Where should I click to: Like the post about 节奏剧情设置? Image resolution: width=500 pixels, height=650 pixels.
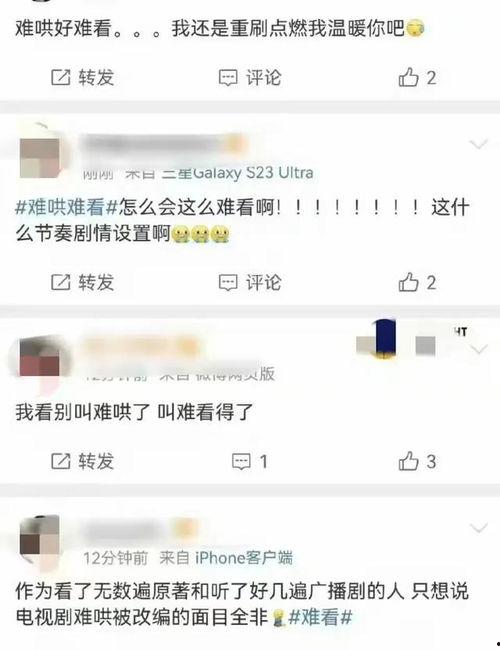[x=417, y=282]
